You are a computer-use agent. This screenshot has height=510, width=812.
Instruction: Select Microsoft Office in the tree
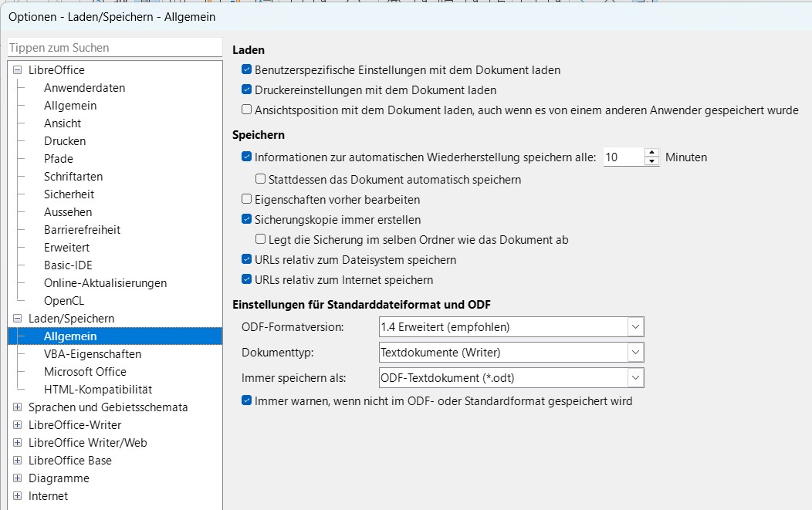pyautogui.click(x=85, y=372)
